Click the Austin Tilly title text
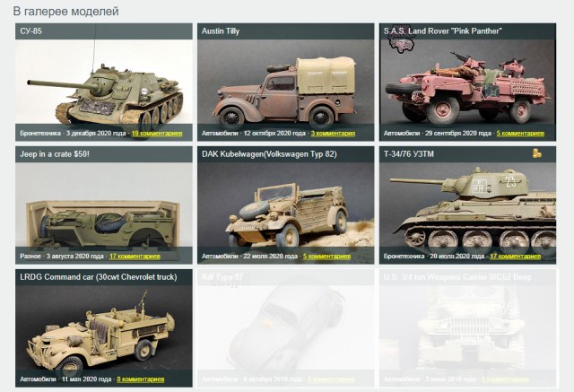This screenshot has height=392, width=574. click(221, 31)
